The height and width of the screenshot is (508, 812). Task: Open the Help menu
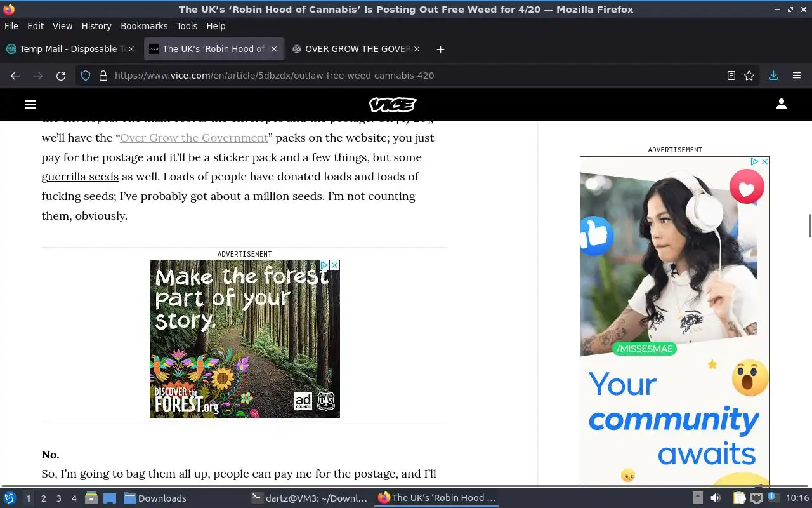(216, 26)
